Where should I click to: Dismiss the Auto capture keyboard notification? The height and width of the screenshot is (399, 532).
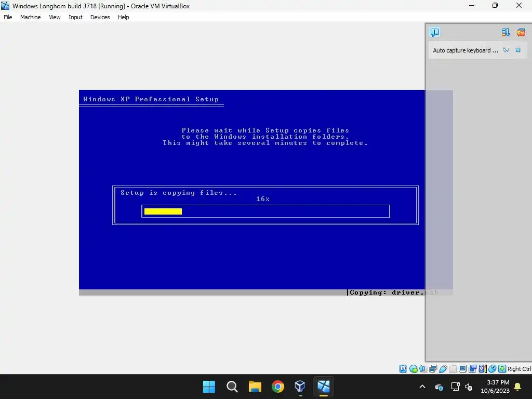(x=518, y=50)
